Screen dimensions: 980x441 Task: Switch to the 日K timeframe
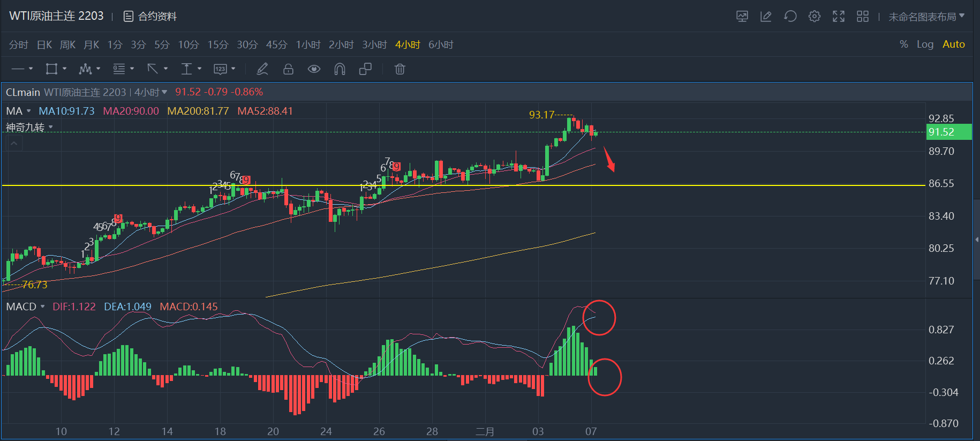(x=44, y=44)
